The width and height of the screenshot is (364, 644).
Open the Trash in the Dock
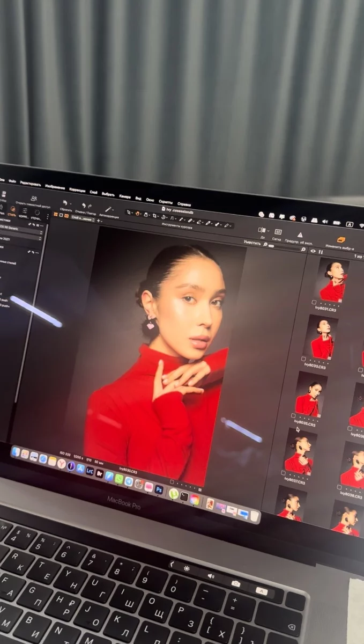(255, 515)
